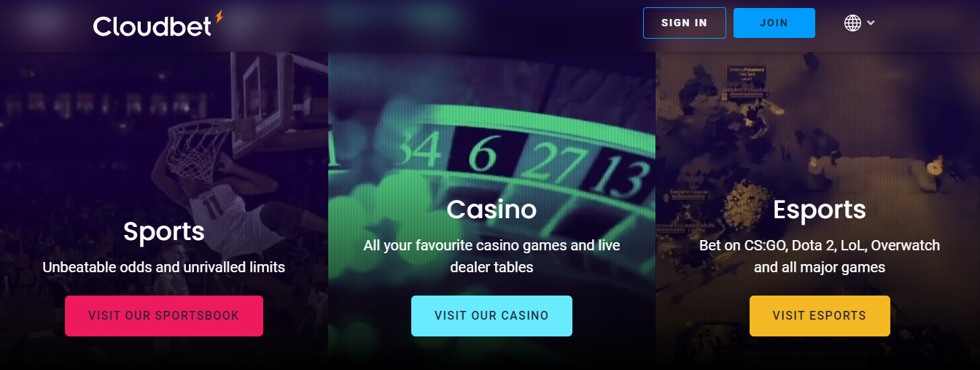Expand the chevron beside the globe

click(871, 23)
